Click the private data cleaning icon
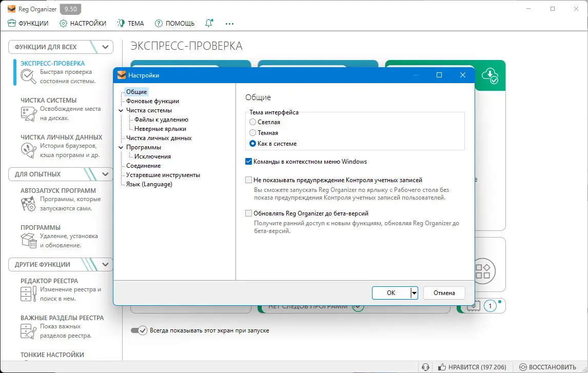This screenshot has height=373, width=588. click(x=29, y=150)
